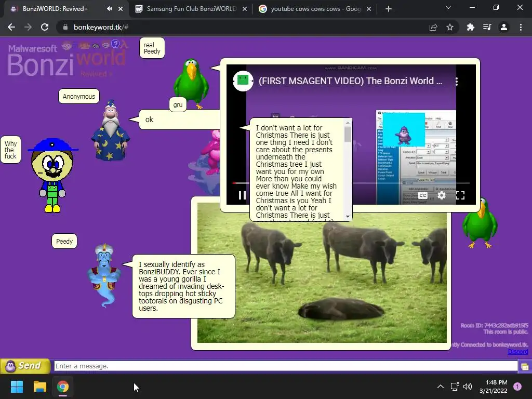532x399 pixels.
Task: Open the network icon in system tray
Action: coord(455,387)
